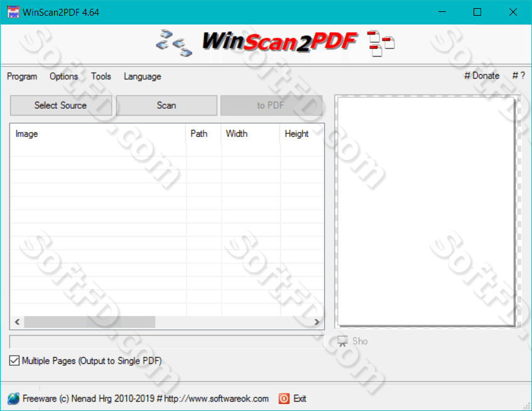Click the Sho label beside the preview icon

tap(360, 341)
